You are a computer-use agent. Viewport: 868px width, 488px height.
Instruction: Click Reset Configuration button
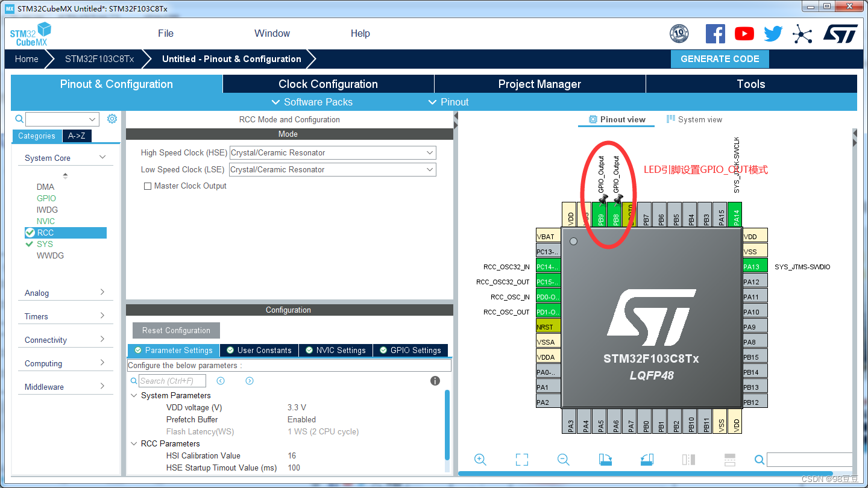pyautogui.click(x=176, y=330)
